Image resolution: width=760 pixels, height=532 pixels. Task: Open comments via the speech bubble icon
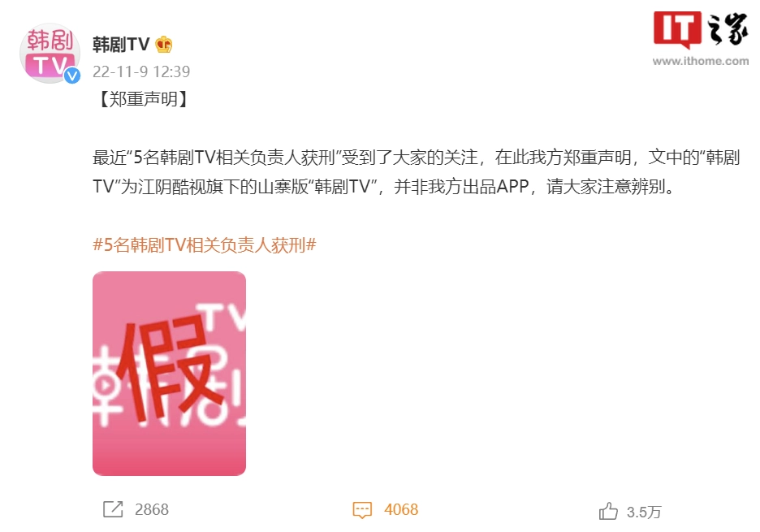(362, 510)
